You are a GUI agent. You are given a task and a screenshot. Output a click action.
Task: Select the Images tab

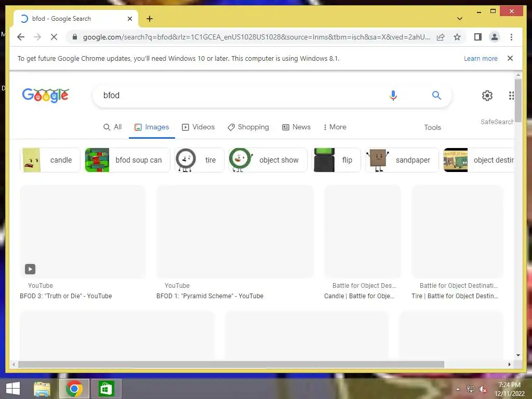coord(152,127)
